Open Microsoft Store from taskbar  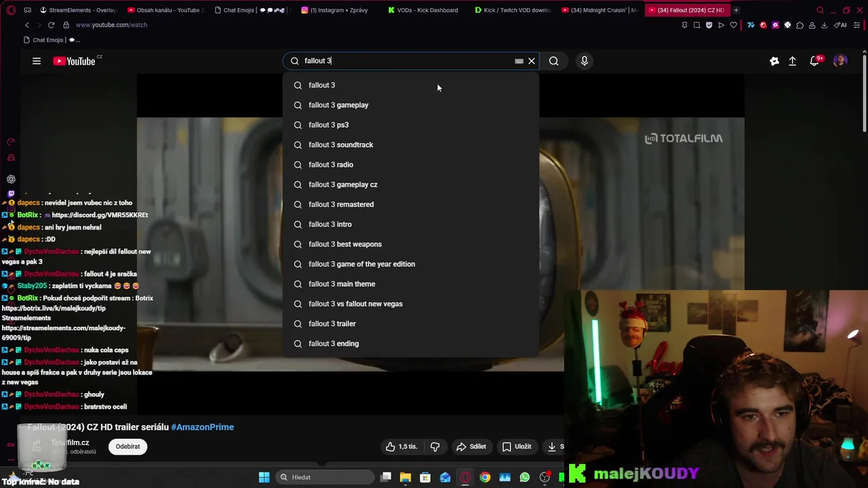425,477
